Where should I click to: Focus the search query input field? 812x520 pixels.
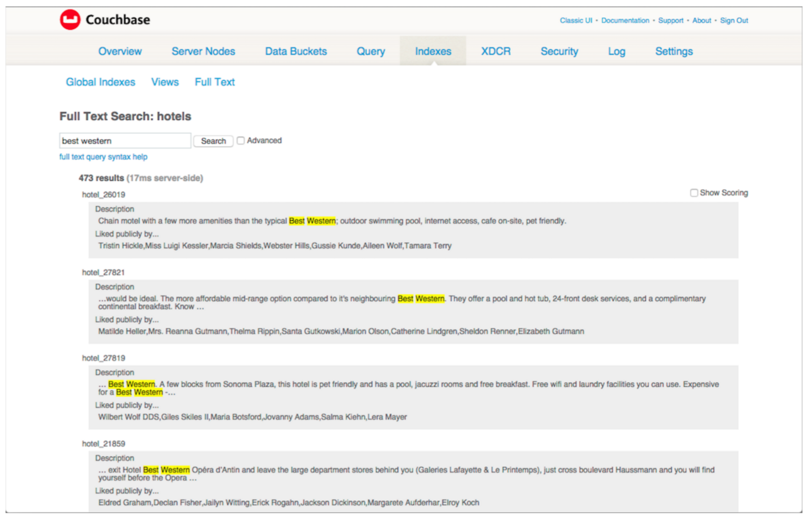click(x=125, y=140)
